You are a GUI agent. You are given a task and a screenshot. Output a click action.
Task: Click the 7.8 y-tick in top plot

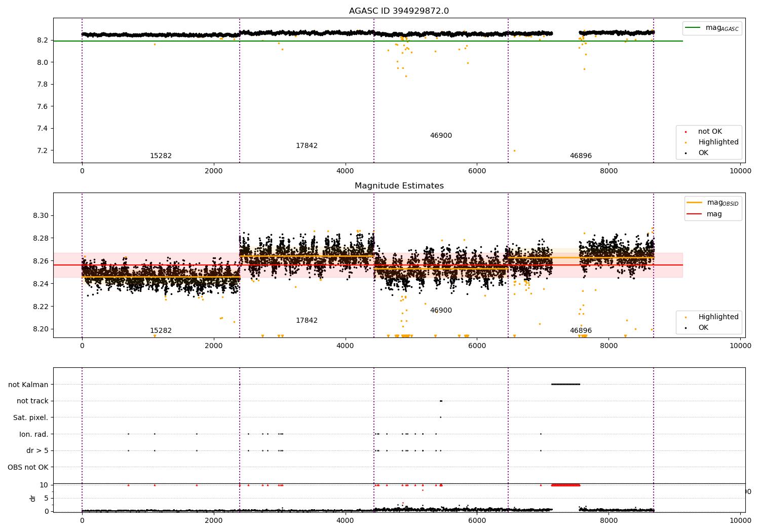[x=43, y=85]
